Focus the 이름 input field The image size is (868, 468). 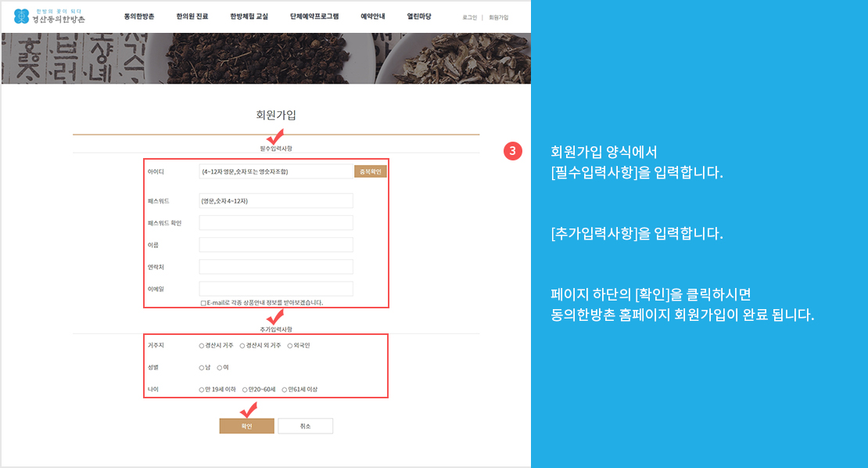point(276,245)
